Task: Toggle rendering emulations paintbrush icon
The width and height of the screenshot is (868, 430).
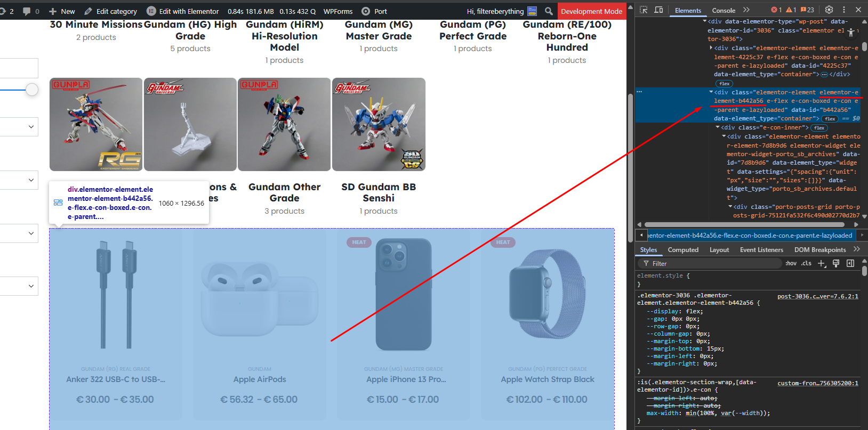Action: point(836,263)
